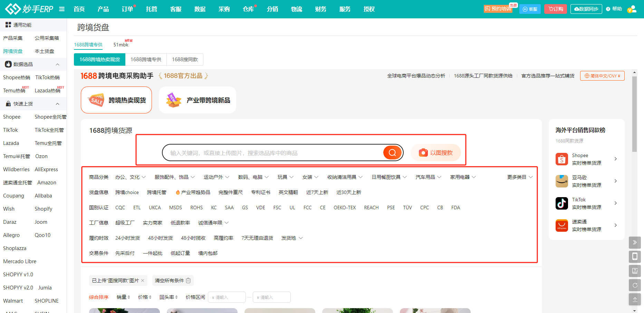Screen dimensions: 644x313
Task: Open the 采购 top menu item
Action: tap(224, 9)
